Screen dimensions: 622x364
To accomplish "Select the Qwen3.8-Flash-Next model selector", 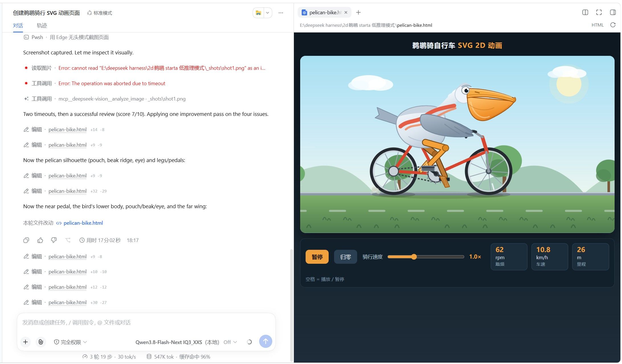I will coord(177,342).
